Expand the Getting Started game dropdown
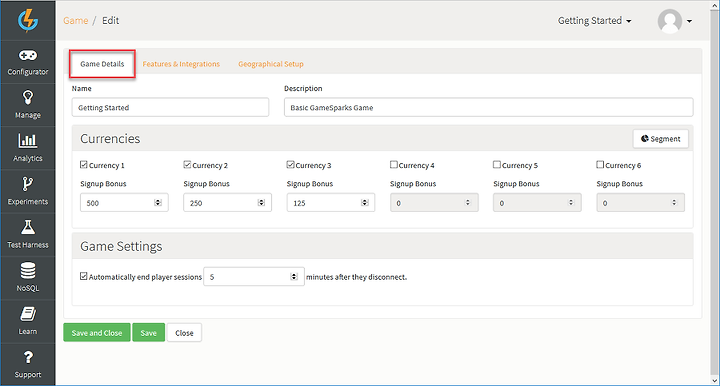720x386 pixels. 595,21
